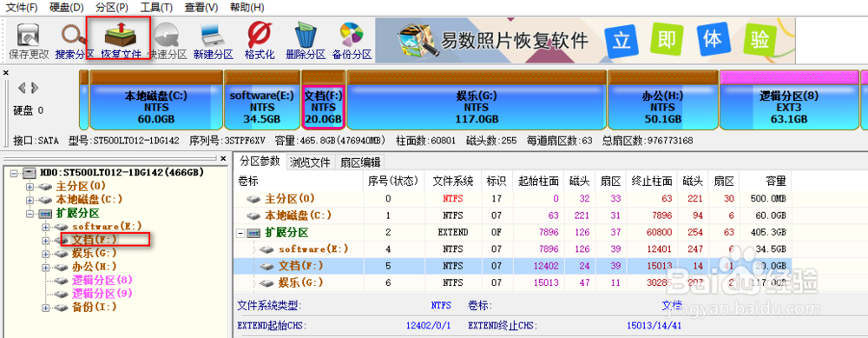This screenshot has width=868, height=338.
Task: Select 主分区(0) in the left tree
Action: [80, 186]
